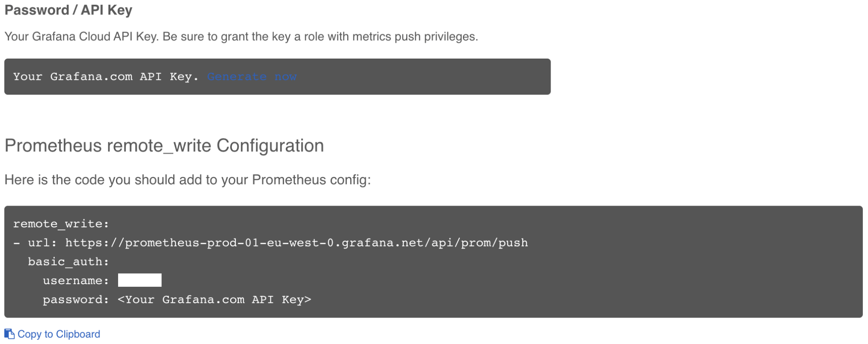Click the Prometheus remote_write Configuration heading

coord(164,146)
